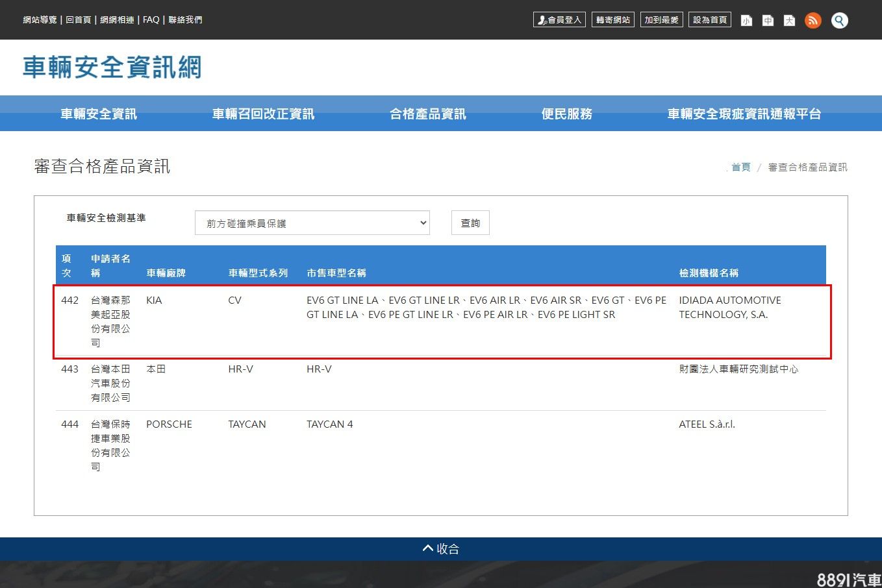
Task: Select the KIA CV row 442
Action: point(442,321)
